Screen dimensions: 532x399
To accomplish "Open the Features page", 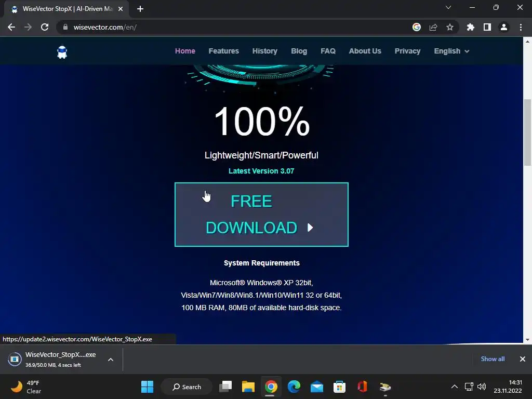I will (x=223, y=51).
